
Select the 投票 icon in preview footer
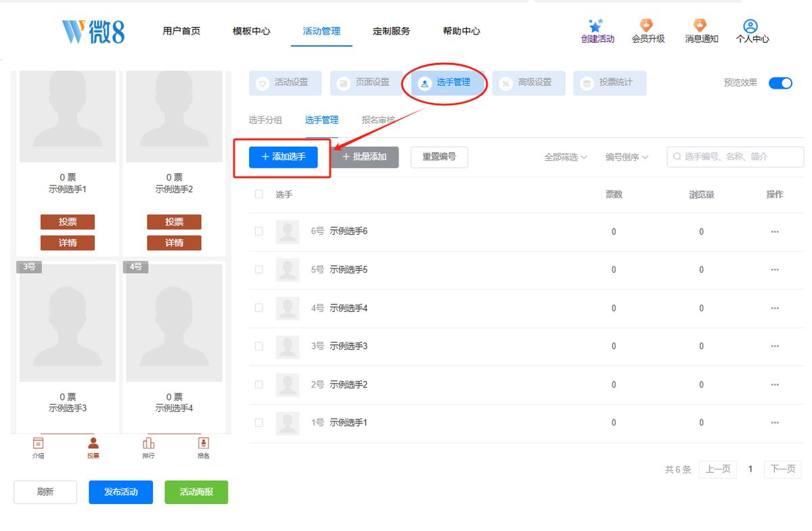93,443
